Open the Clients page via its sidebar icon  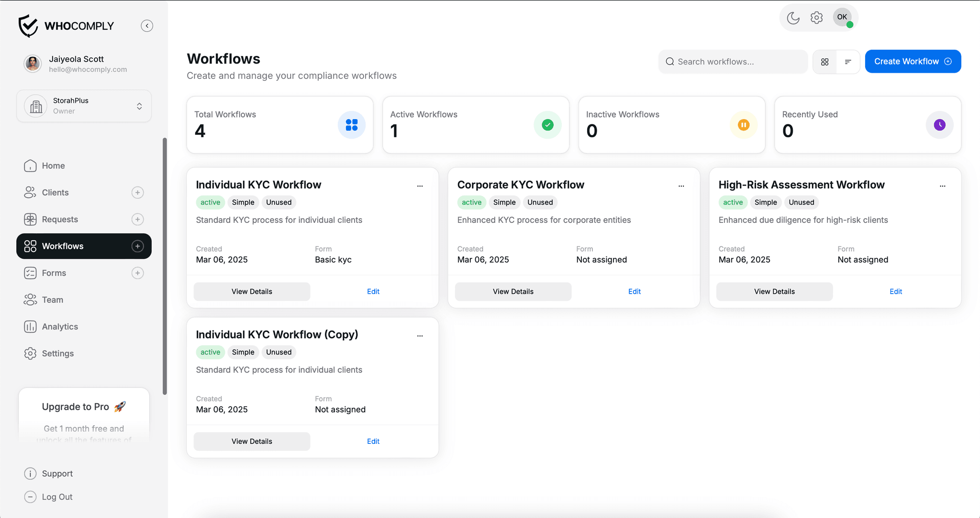(x=30, y=192)
